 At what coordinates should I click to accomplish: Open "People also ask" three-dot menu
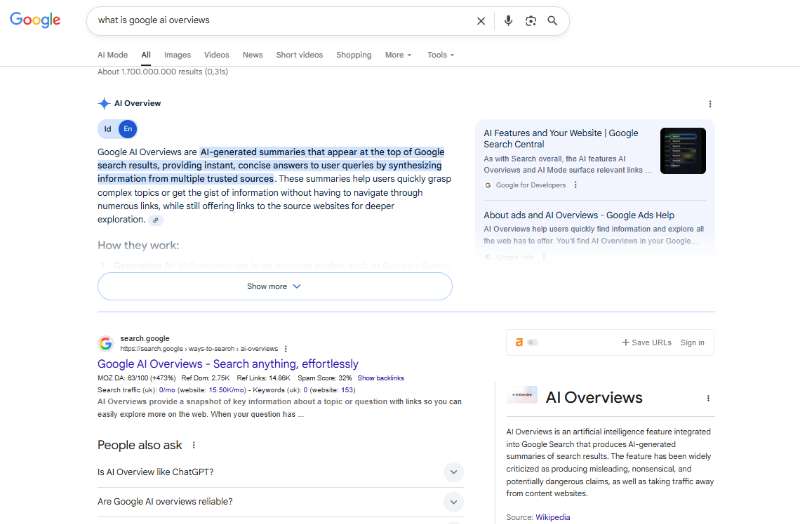[194, 445]
